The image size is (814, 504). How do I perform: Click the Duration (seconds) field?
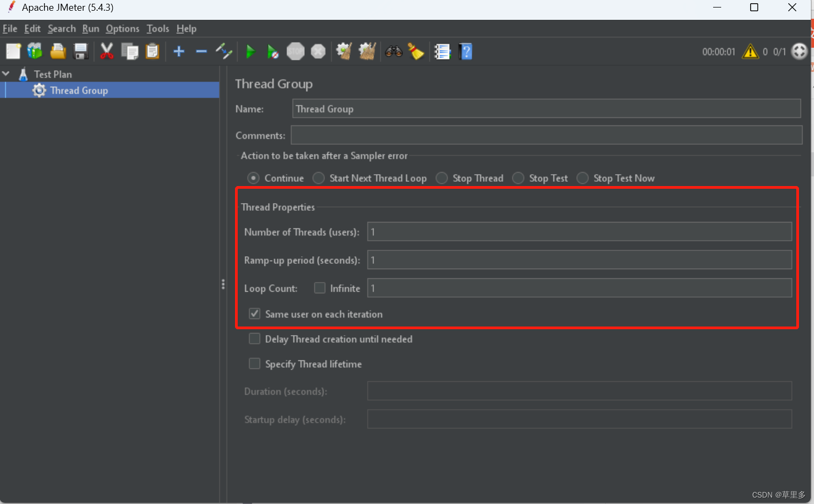point(580,391)
